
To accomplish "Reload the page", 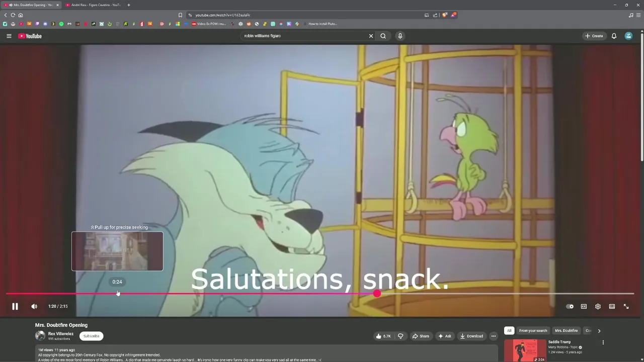I will coord(13,15).
